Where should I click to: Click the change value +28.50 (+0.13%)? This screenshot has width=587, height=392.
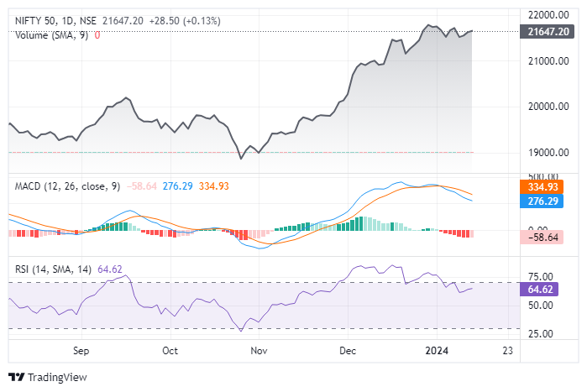click(x=185, y=21)
